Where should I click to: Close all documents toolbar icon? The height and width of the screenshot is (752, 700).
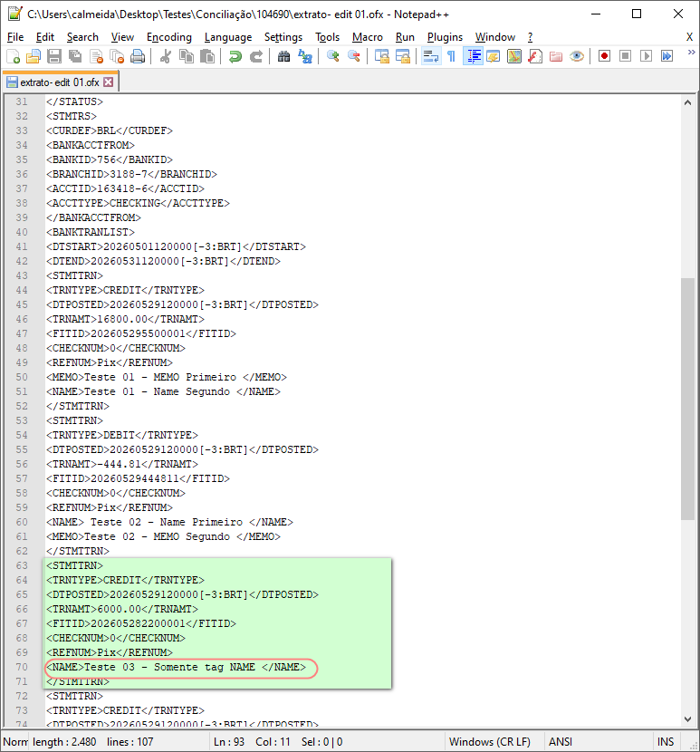[x=117, y=56]
